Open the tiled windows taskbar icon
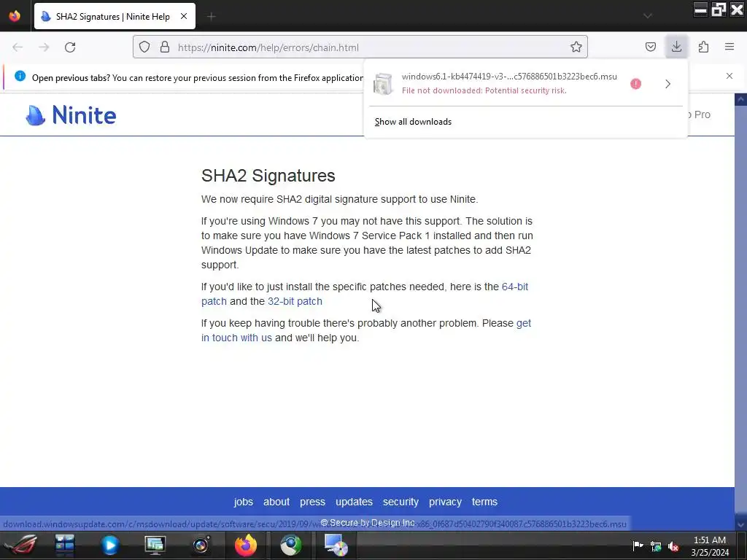The image size is (747, 560). [x=65, y=545]
